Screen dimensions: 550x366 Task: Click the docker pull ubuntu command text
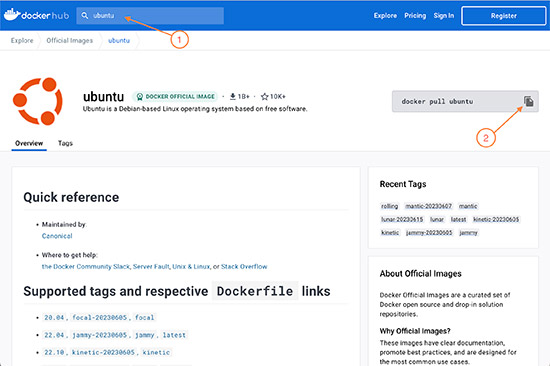click(437, 101)
